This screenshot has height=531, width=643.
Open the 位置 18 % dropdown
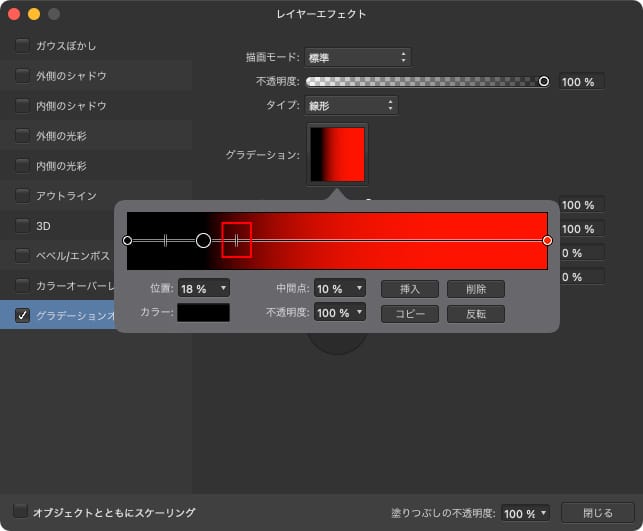[x=204, y=288]
